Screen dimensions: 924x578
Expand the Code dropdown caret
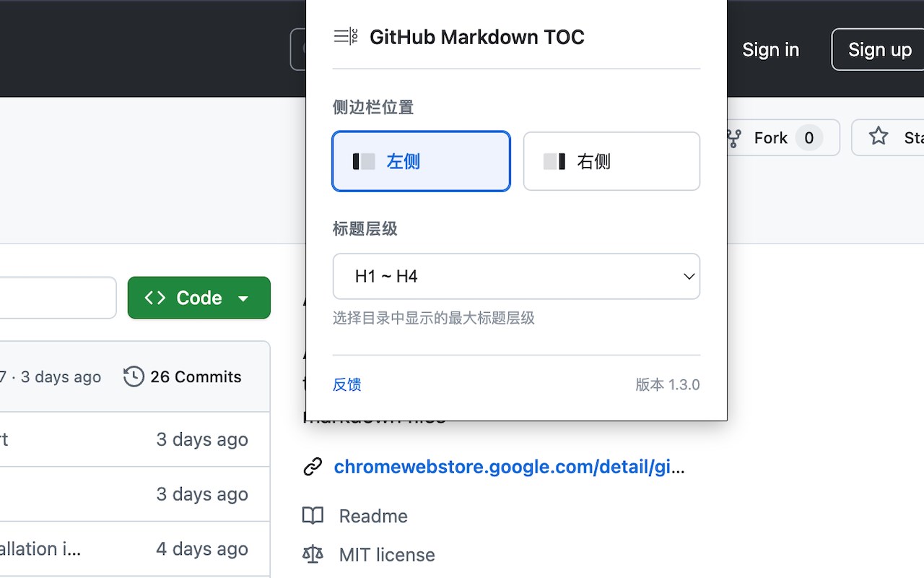243,298
